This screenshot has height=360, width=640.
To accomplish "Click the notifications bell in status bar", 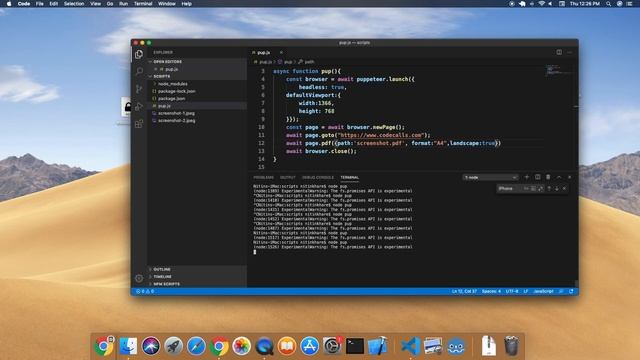I will 571,291.
